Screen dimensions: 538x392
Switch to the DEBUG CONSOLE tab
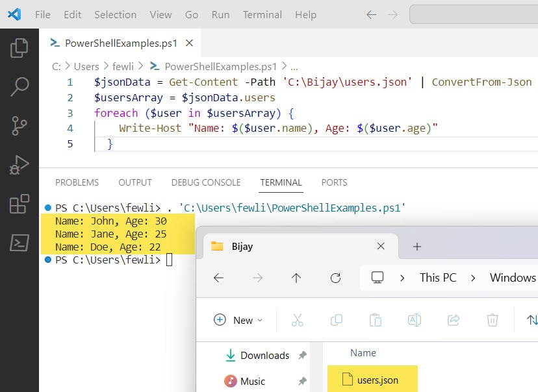205,182
